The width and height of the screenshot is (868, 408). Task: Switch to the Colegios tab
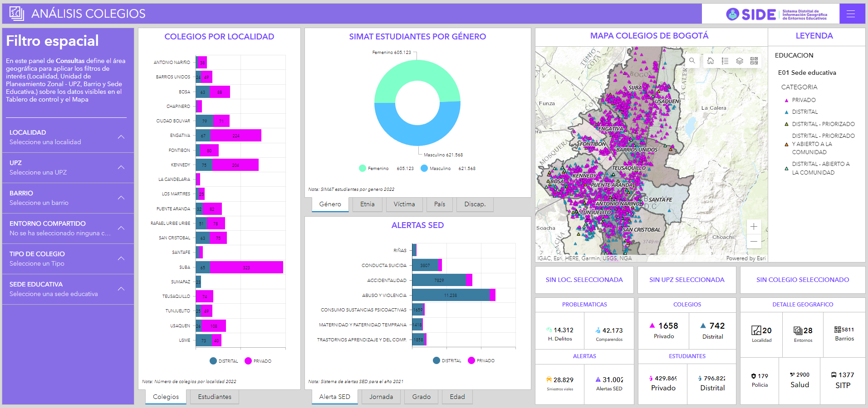(166, 397)
